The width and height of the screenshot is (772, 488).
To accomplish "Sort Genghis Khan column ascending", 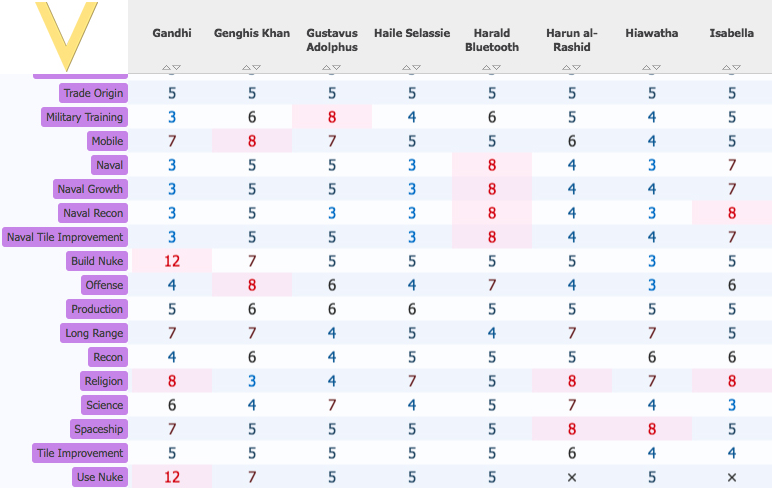I will click(x=246, y=67).
